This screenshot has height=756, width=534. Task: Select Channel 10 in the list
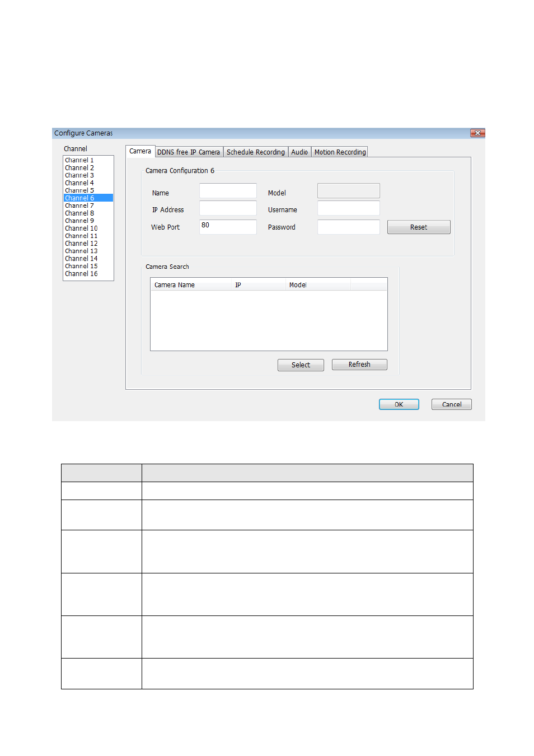(x=88, y=228)
